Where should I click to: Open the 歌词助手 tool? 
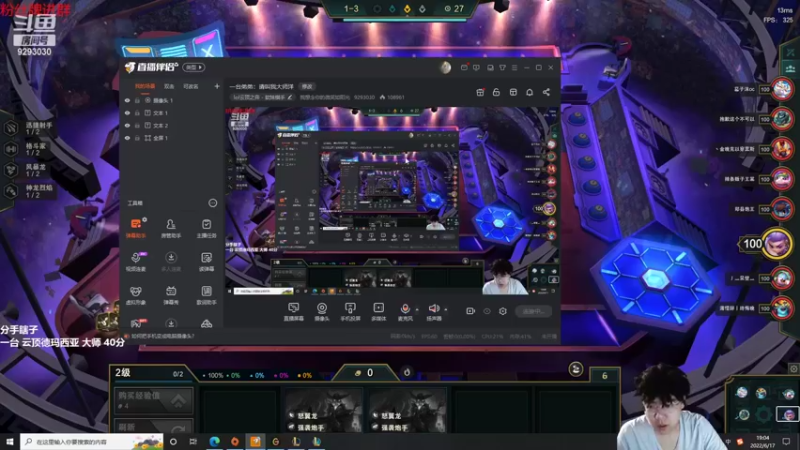click(x=206, y=295)
